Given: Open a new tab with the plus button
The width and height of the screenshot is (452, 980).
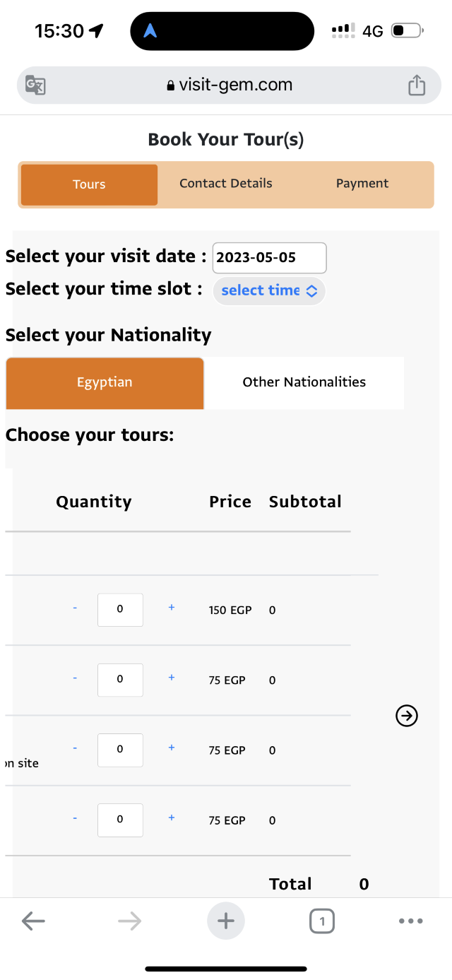Looking at the screenshot, I should click(226, 921).
